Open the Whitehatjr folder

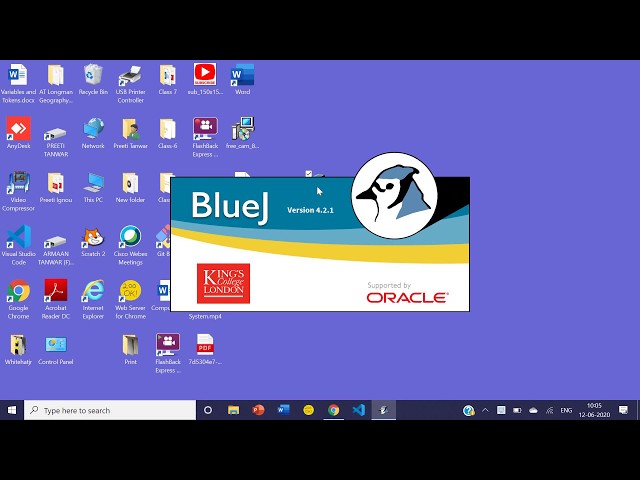point(18,349)
